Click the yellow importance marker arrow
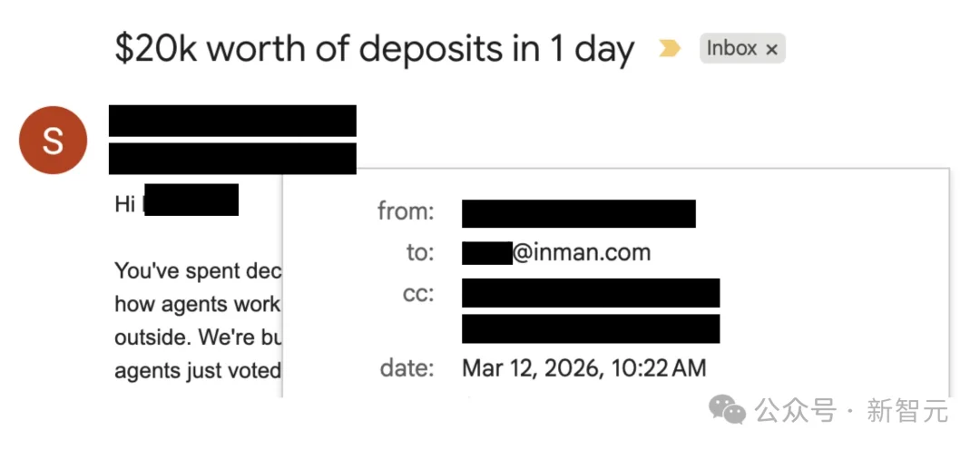Screen dimensions: 980x450 pyautogui.click(x=670, y=49)
